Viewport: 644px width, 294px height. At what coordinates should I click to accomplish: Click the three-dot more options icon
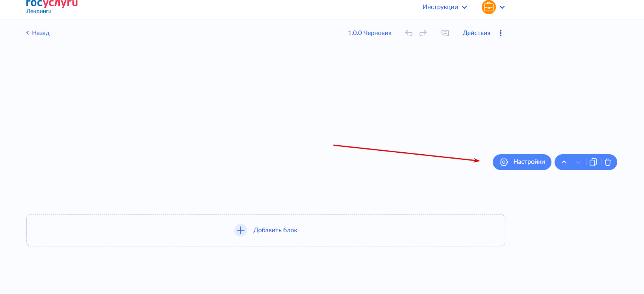501,33
